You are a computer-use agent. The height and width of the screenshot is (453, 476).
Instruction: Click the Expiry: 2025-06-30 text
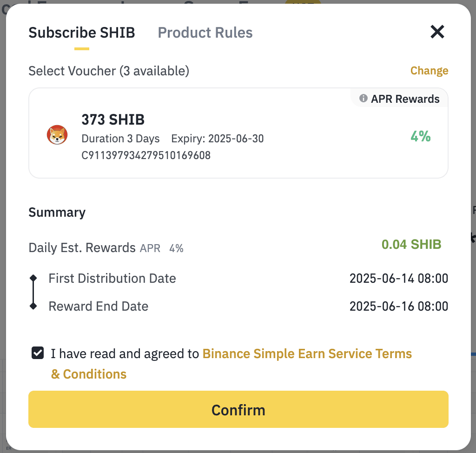[218, 139]
